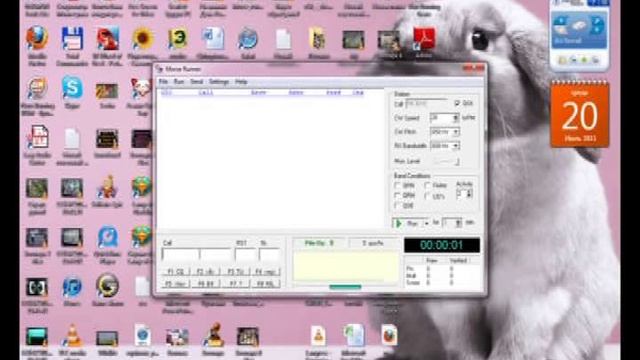Click the F1 CQ button

(176, 272)
